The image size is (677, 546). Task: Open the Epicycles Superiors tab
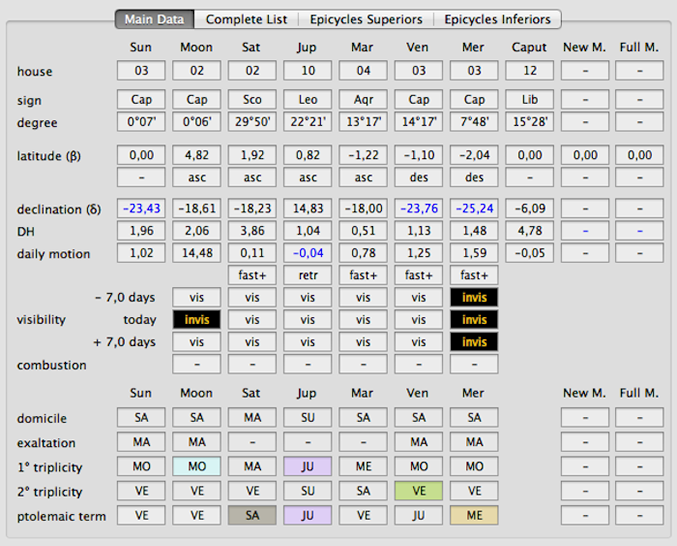[x=366, y=19]
